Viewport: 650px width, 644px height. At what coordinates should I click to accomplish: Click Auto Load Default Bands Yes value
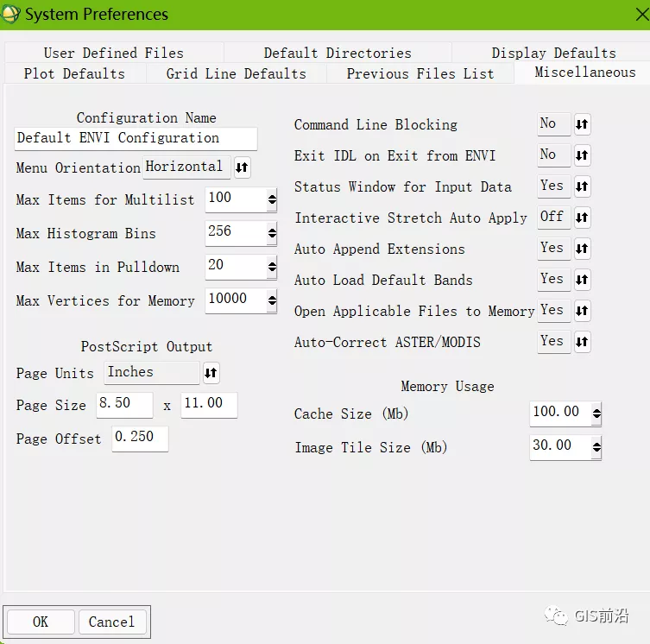click(x=554, y=280)
